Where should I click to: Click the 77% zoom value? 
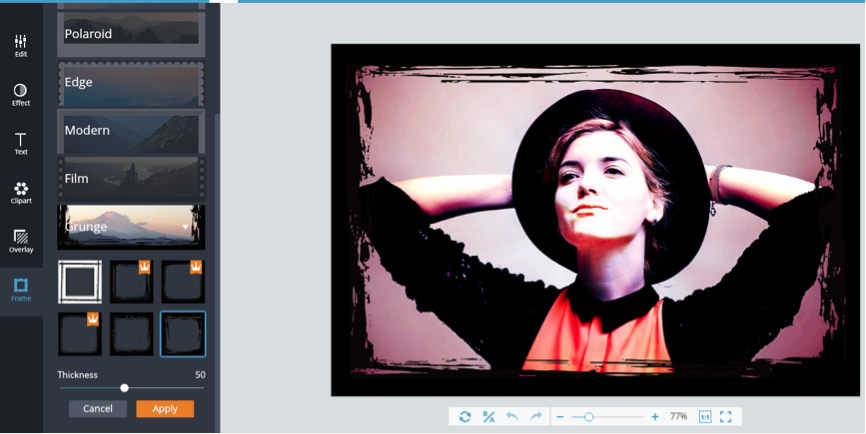[678, 416]
